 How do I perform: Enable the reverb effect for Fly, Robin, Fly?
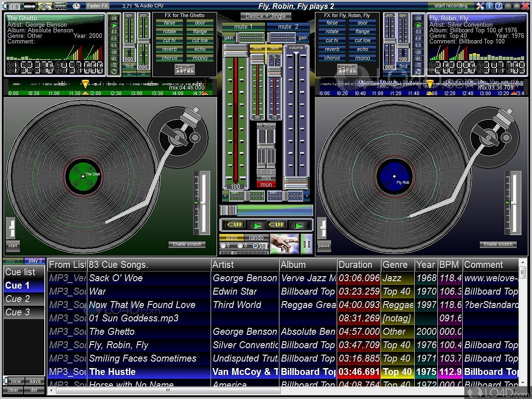[x=332, y=49]
